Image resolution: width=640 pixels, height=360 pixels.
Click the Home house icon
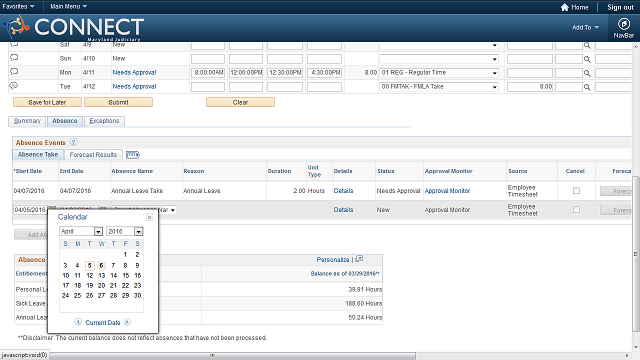[564, 7]
